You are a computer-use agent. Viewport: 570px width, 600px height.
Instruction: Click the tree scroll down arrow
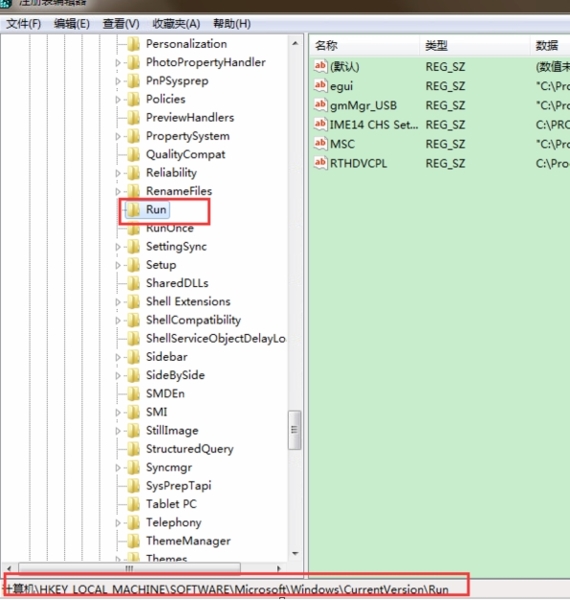295,553
